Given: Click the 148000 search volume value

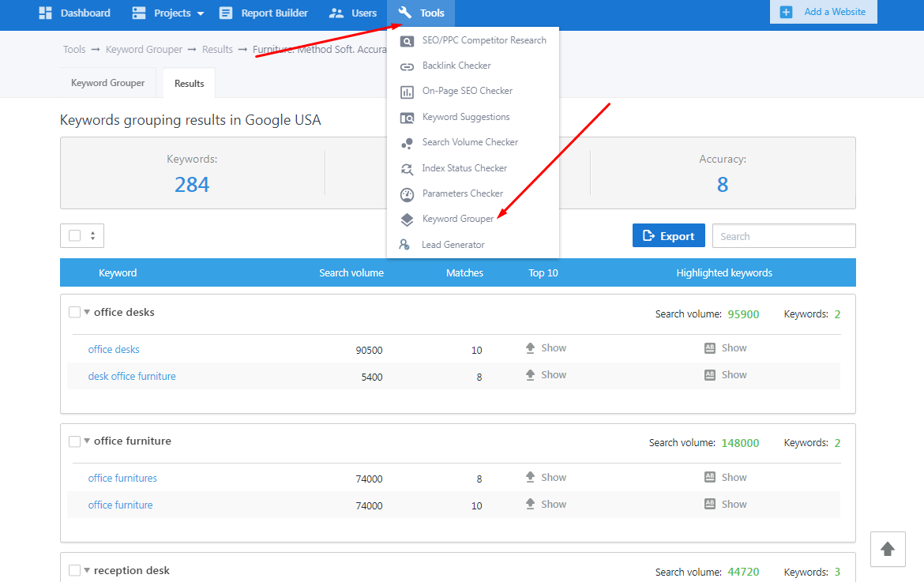Looking at the screenshot, I should [740, 443].
